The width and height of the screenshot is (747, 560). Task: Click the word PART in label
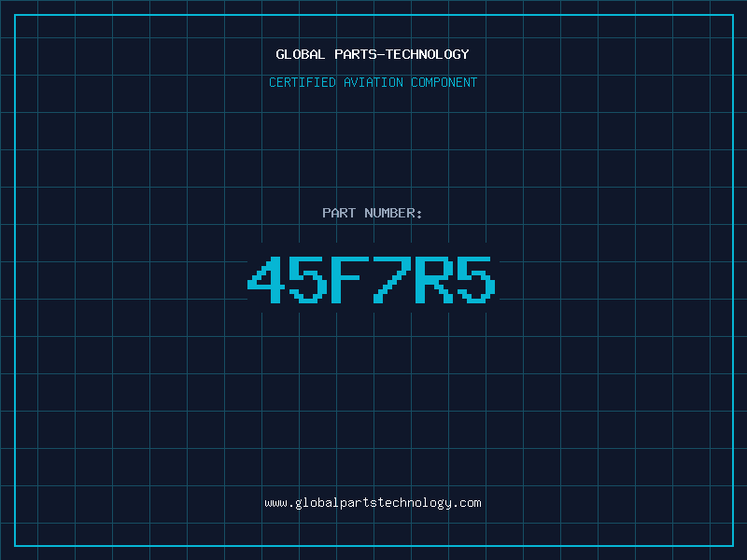pyautogui.click(x=339, y=213)
